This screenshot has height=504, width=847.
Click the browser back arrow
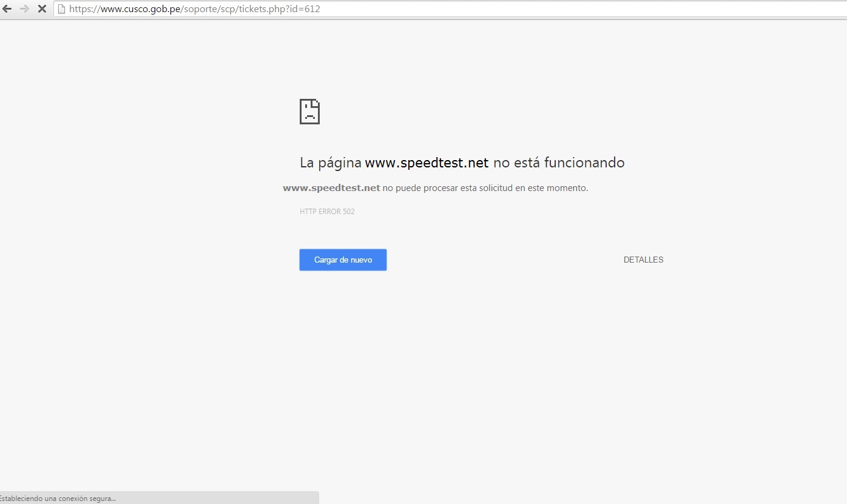7,9
